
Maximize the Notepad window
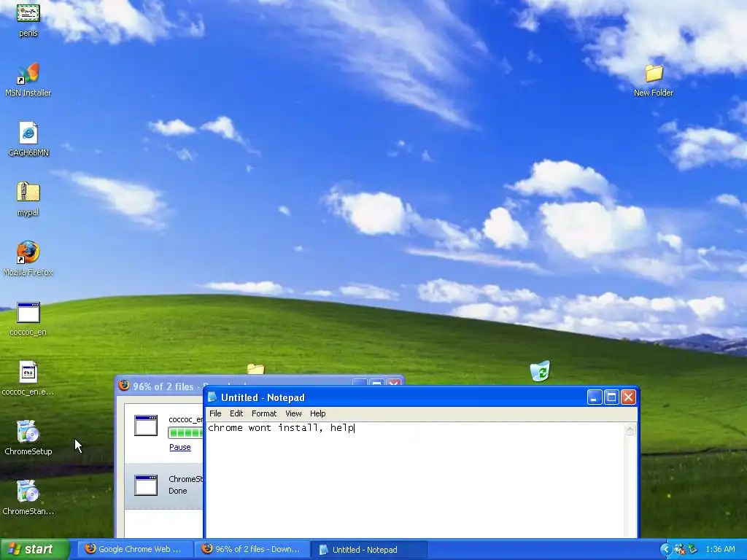pos(611,397)
